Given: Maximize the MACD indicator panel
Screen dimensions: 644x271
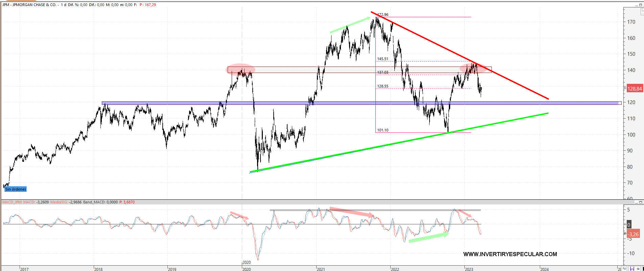Looking at the screenshot, I should point(641,202).
